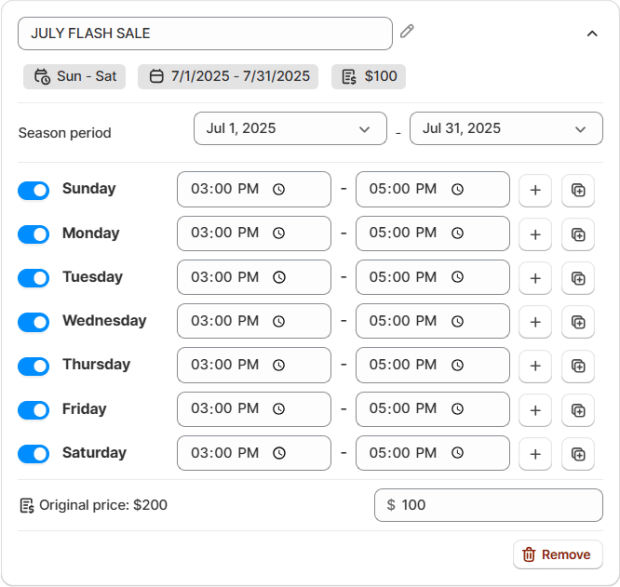This screenshot has height=587, width=620.
Task: Remove this season with the Remove button
Action: point(558,555)
